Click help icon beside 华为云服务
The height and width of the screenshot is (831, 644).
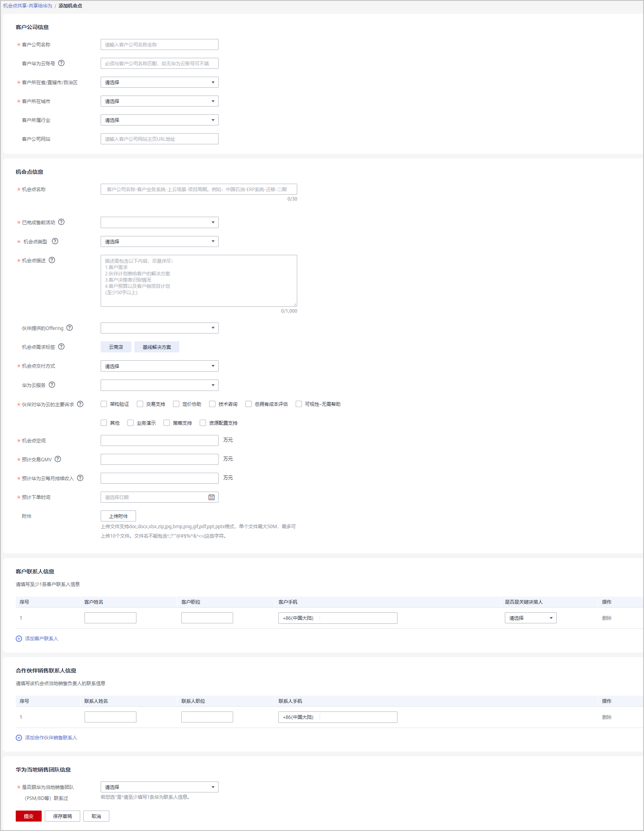52,385
